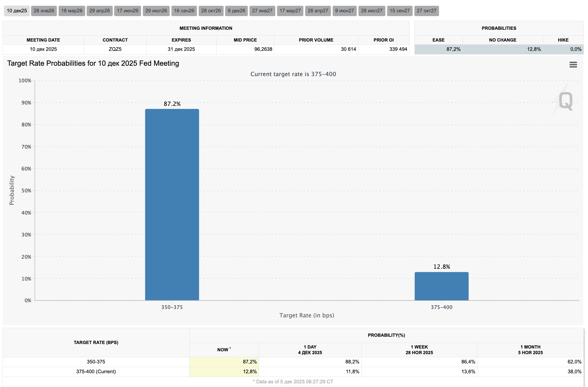588x387 pixels.
Task: Click the highlighted NOW value 87,2%
Action: (224, 362)
